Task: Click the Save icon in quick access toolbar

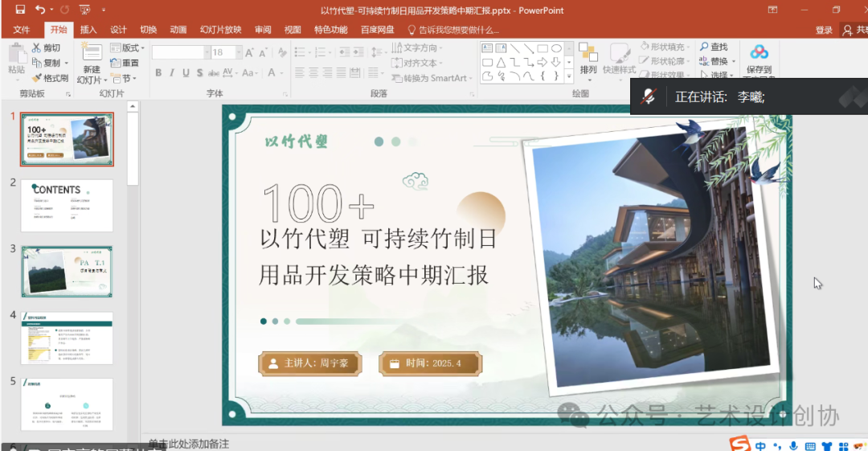Action: coord(20,10)
